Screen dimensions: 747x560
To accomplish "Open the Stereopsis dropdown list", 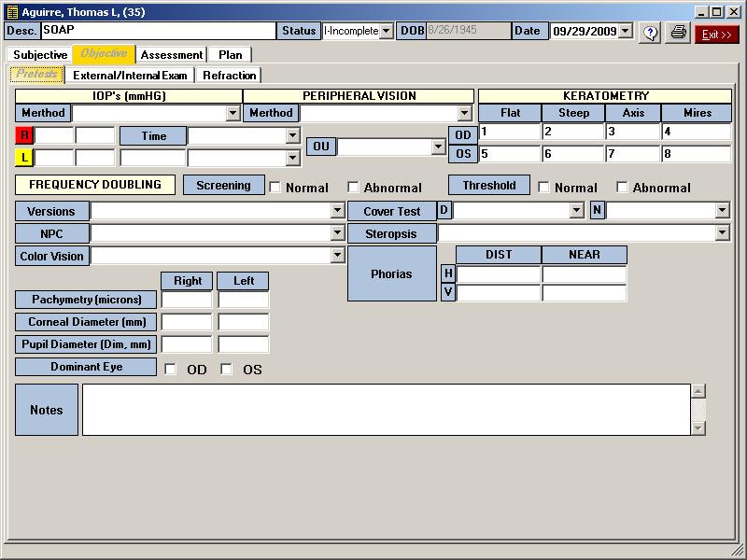I will [x=722, y=233].
